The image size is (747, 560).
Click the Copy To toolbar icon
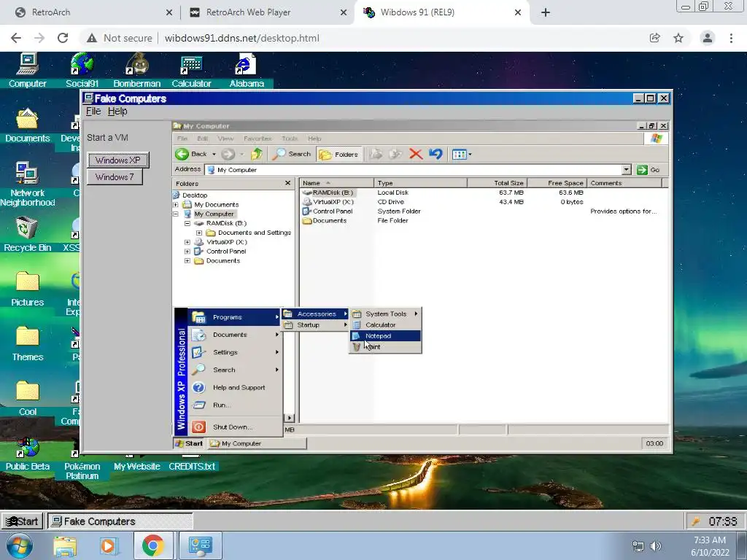[395, 154]
